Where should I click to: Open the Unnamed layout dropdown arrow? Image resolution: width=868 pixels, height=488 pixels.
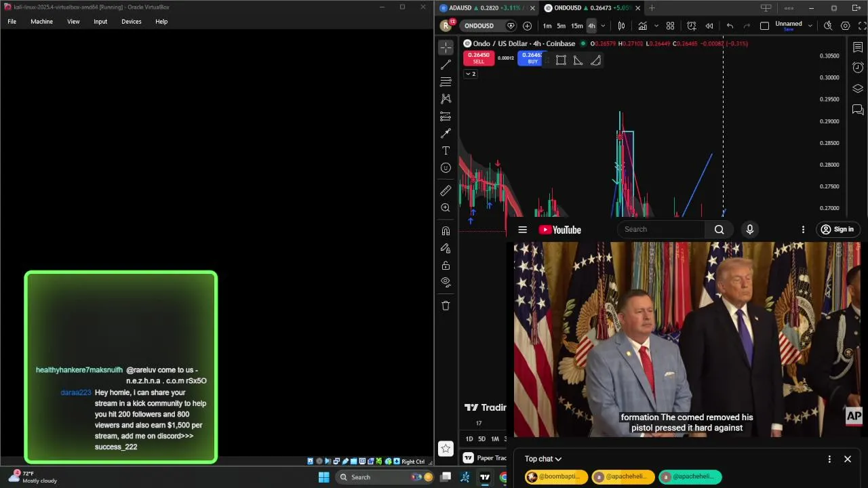810,26
